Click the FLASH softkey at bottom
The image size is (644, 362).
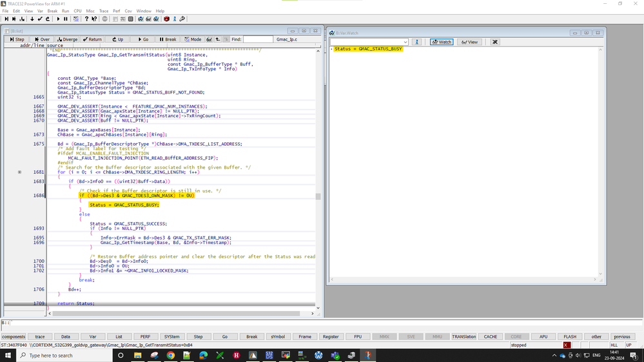[570, 336]
